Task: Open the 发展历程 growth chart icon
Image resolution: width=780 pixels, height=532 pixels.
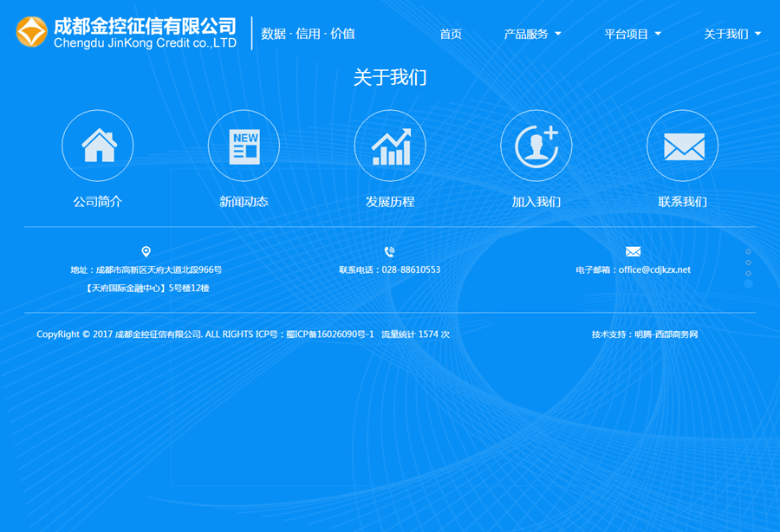Action: tap(390, 146)
